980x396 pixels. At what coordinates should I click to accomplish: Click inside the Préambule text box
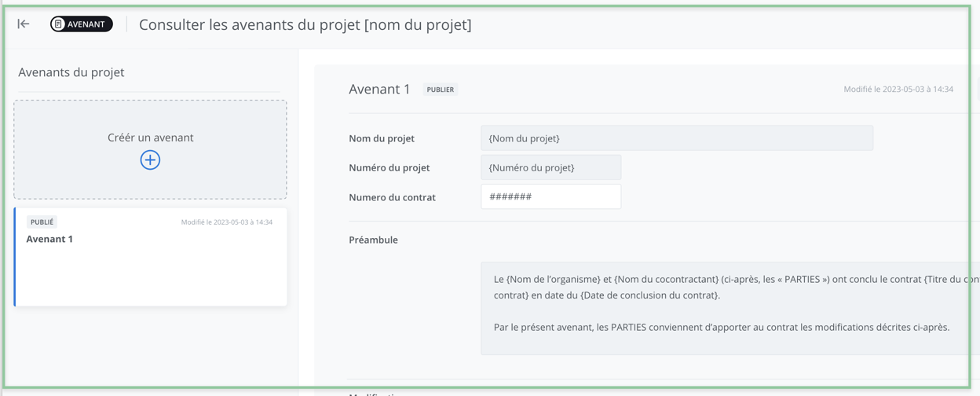[722, 308]
